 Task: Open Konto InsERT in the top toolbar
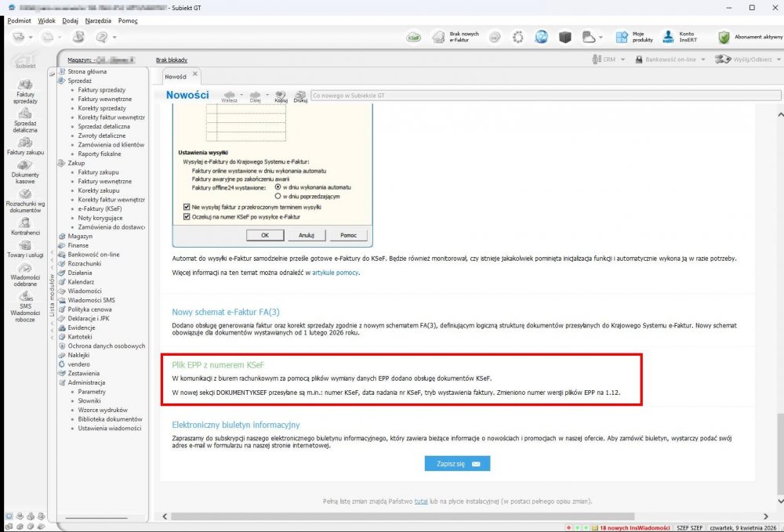point(679,37)
